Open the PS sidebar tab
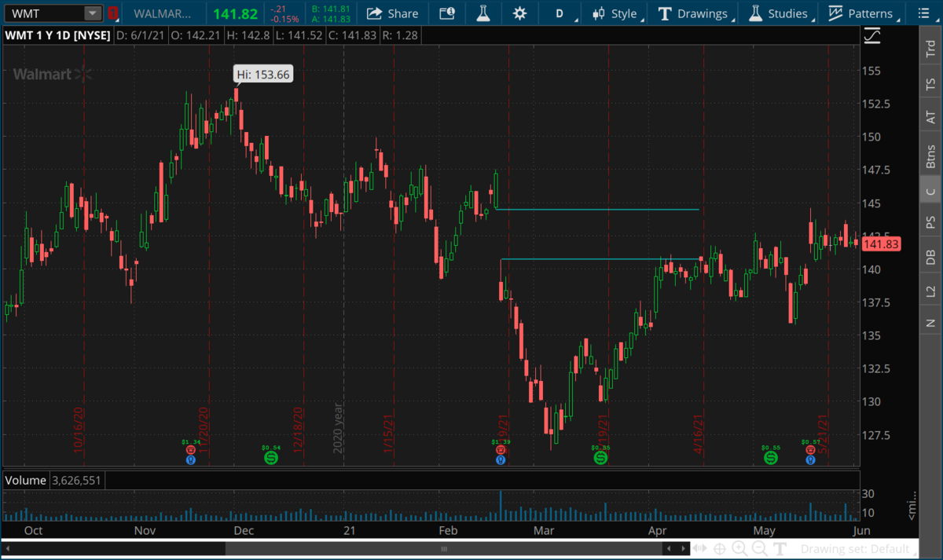 pos(930,222)
